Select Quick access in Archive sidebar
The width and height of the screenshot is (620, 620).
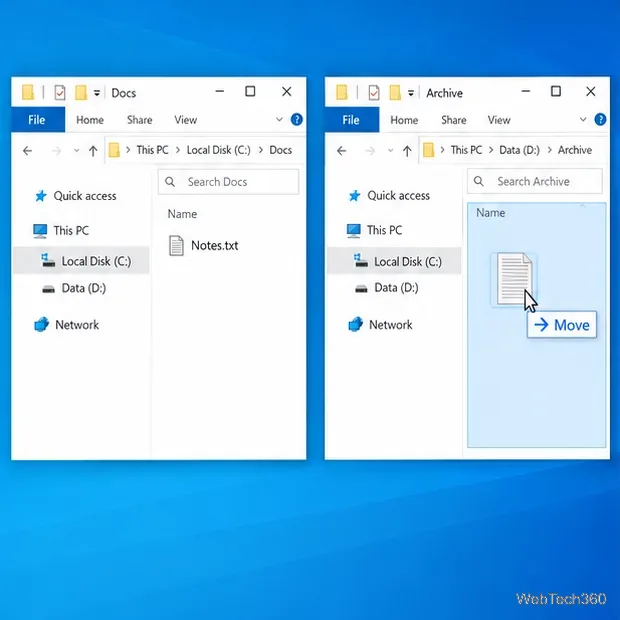pos(389,195)
